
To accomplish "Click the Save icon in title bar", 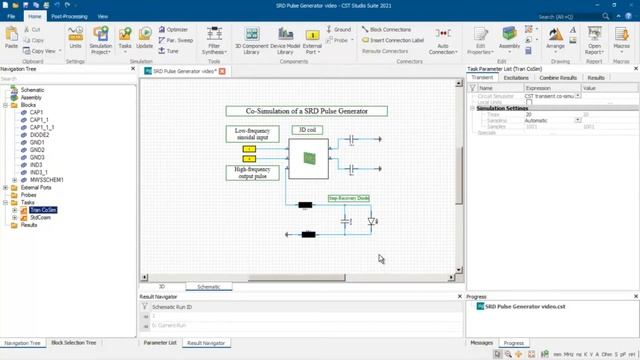I will (25, 5).
